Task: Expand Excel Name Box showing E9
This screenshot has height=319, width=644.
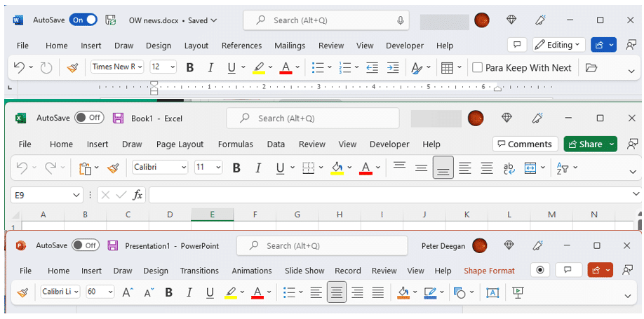Action: pos(76,196)
